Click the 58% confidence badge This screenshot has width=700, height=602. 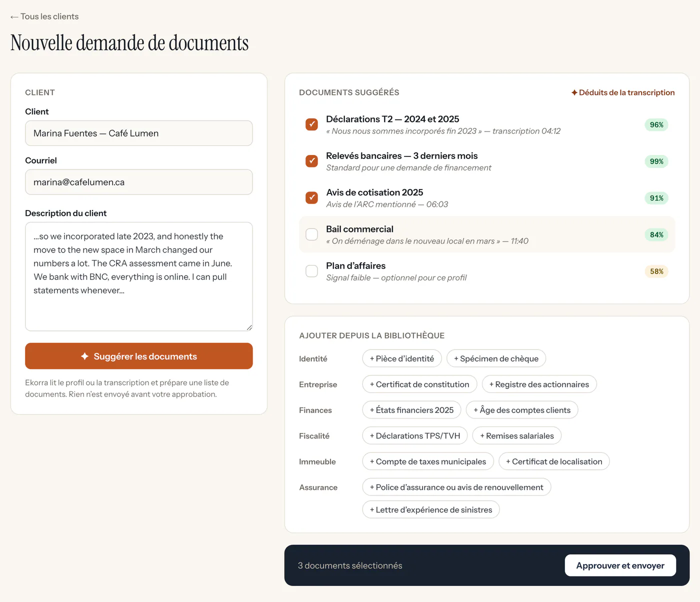[656, 271]
